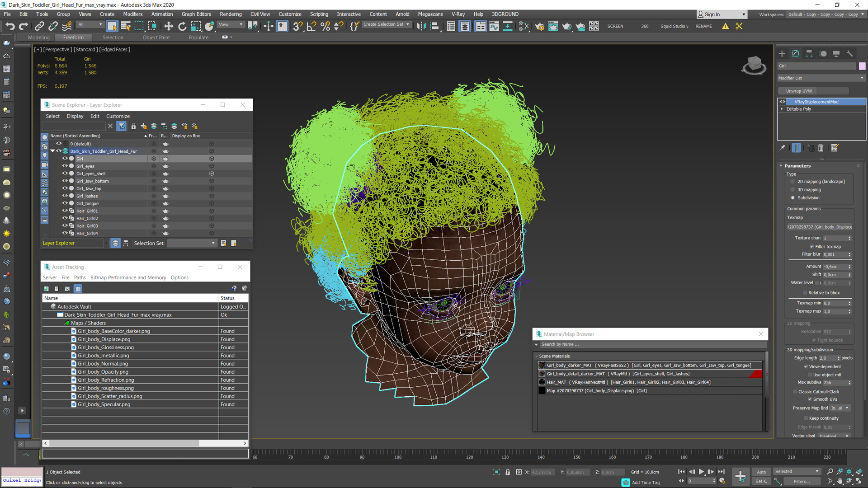Toggle Percent Snap tool
Image resolution: width=868 pixels, height=488 pixels.
[325, 26]
